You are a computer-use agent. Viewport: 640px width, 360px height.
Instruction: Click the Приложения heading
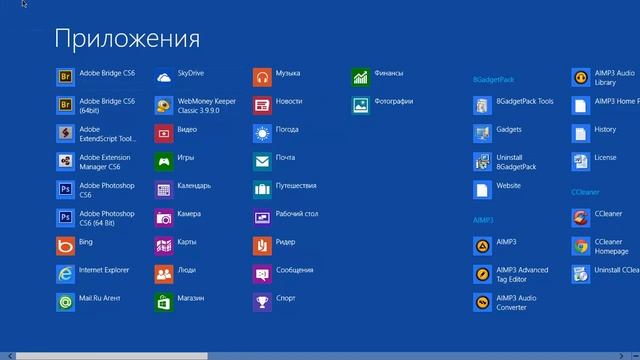click(x=127, y=39)
